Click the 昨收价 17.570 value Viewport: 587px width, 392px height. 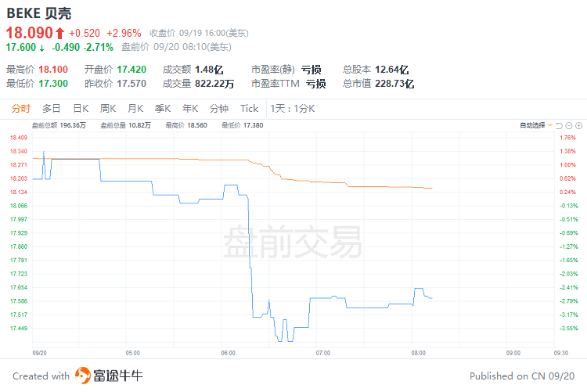[131, 83]
